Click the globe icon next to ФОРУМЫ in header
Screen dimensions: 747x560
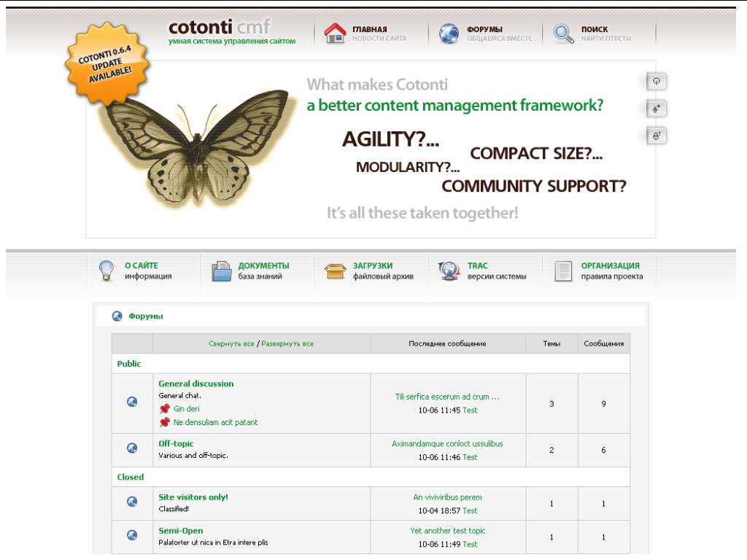pyautogui.click(x=449, y=34)
